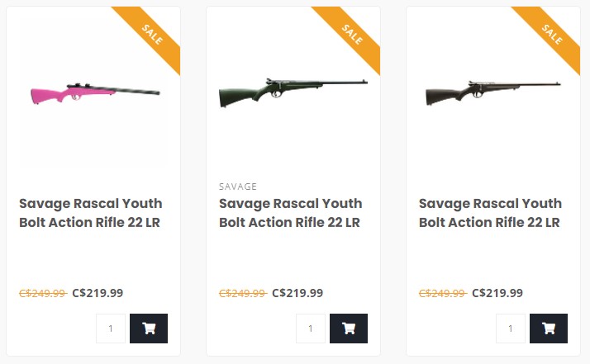Open the pink rifle's product title link

91,213
